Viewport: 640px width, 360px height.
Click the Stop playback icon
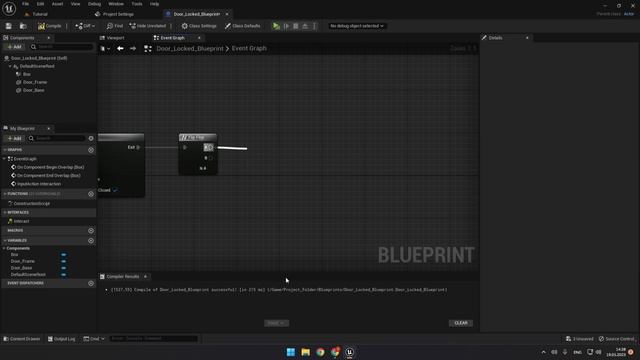pyautogui.click(x=296, y=26)
